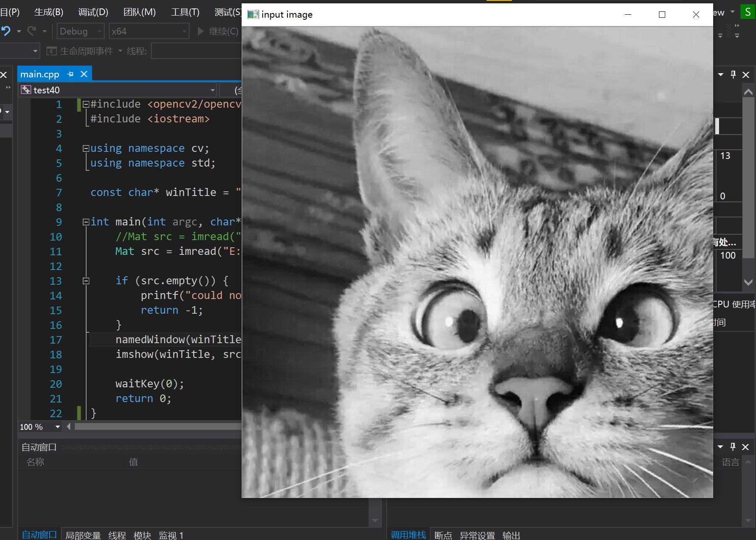This screenshot has height=540, width=756.
Task: Close the upper right diagnostic panel
Action: tap(746, 74)
